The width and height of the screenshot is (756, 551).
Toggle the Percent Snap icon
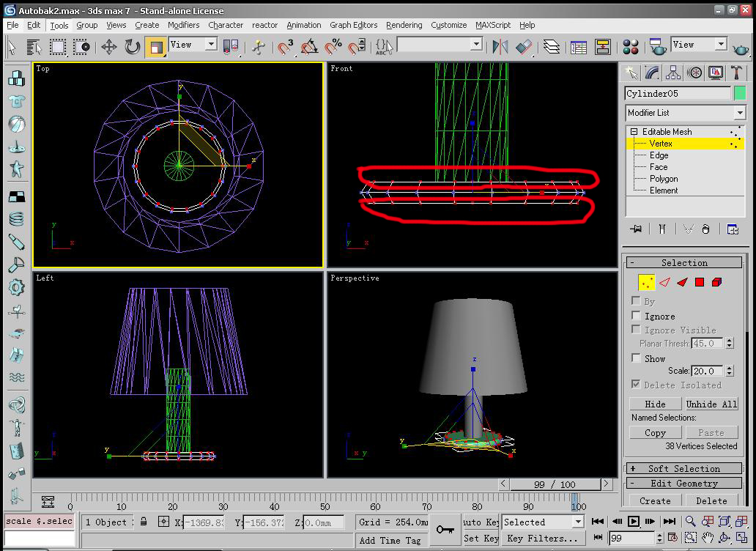(x=333, y=47)
